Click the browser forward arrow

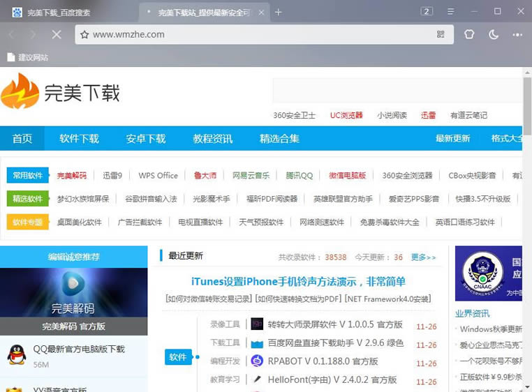pyautogui.click(x=33, y=34)
